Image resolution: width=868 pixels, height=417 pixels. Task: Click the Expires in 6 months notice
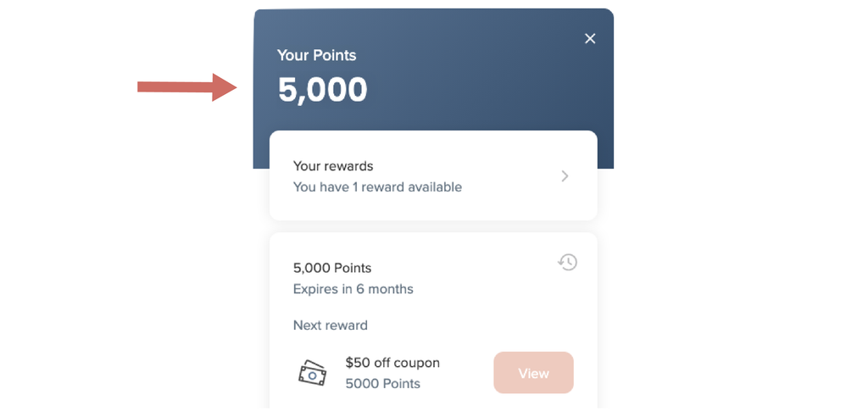point(353,289)
